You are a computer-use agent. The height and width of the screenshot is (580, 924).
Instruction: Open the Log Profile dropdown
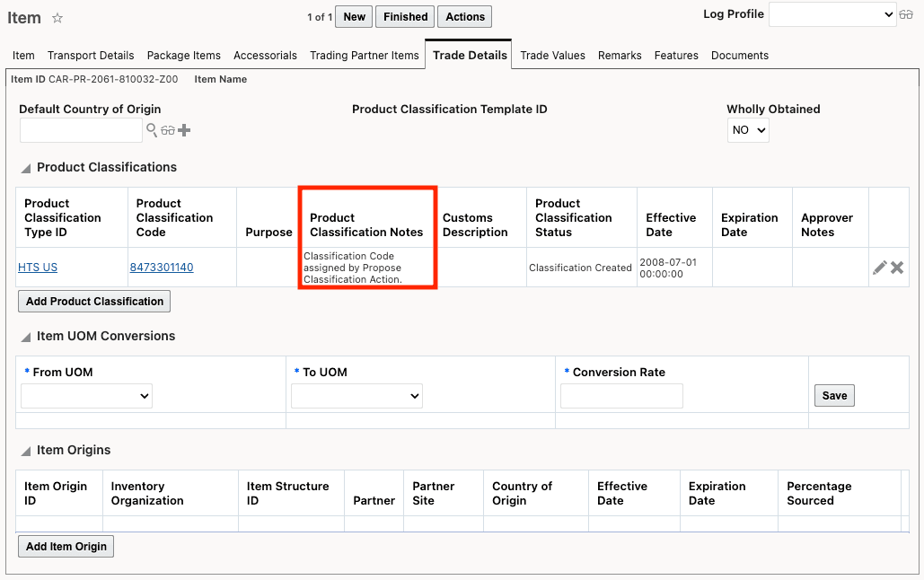click(x=832, y=14)
